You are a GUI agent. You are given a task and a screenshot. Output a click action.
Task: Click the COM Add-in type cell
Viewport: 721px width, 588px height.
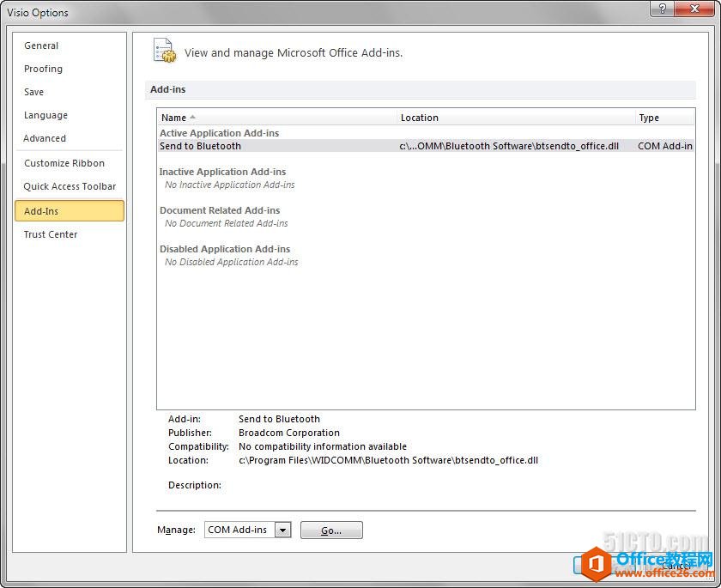point(665,146)
